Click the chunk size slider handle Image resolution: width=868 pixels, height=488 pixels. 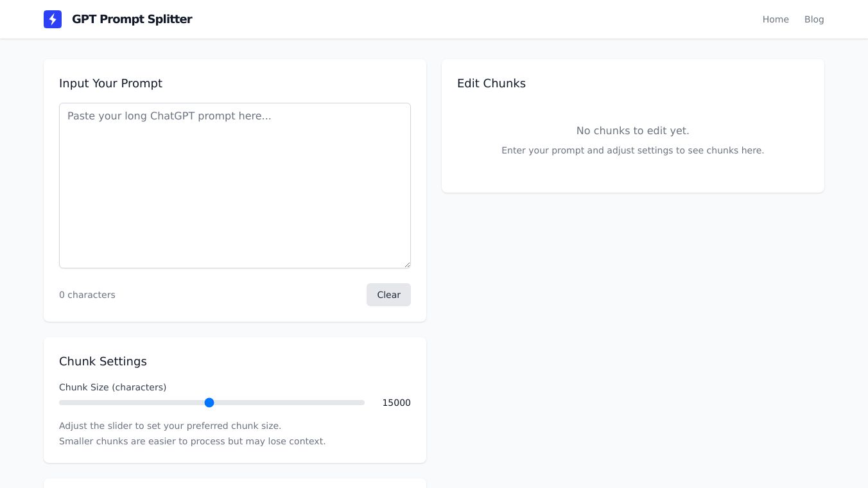pos(209,403)
